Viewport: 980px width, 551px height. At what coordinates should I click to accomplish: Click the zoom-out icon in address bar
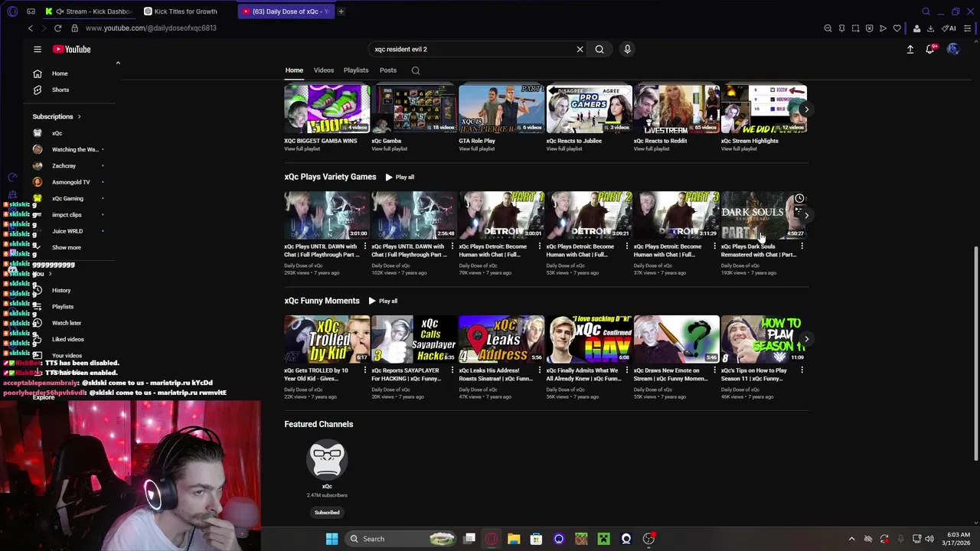pos(828,28)
